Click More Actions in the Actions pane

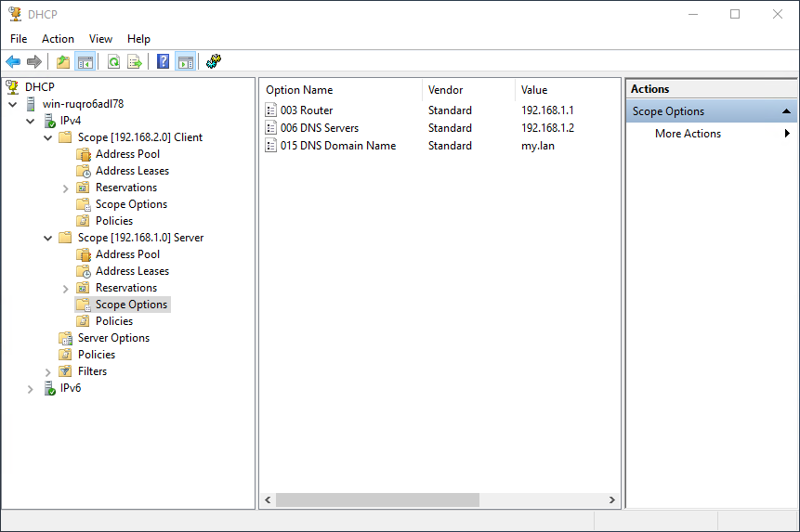(x=688, y=134)
